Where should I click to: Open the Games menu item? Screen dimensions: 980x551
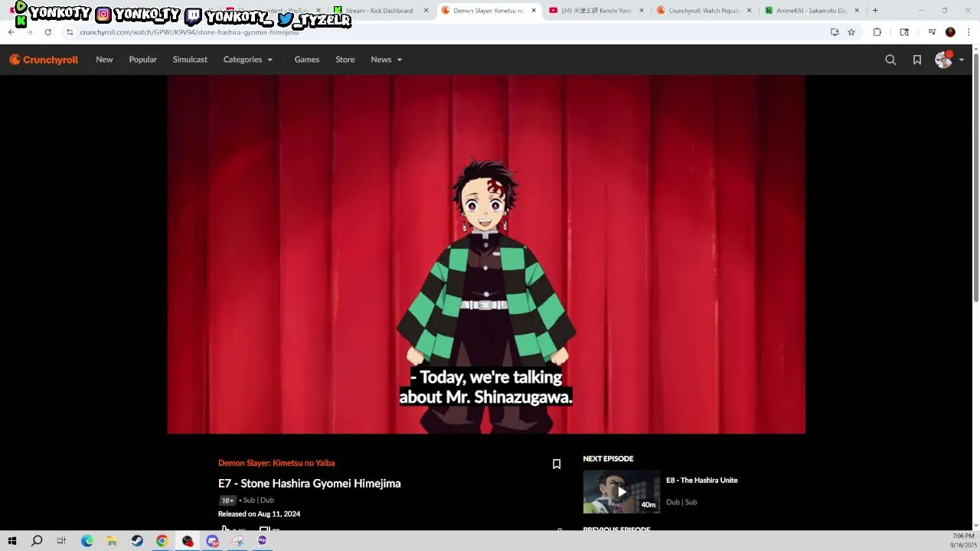(x=307, y=60)
